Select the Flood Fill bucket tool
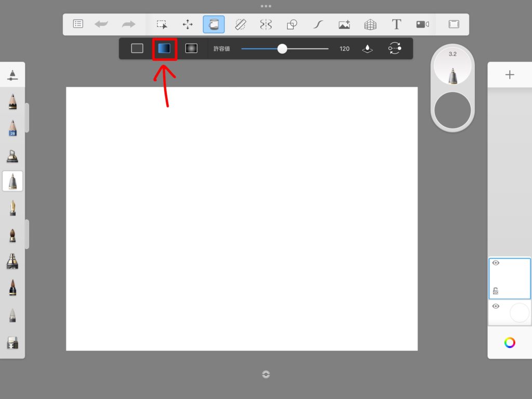Image resolution: width=532 pixels, height=399 pixels. pos(214,24)
